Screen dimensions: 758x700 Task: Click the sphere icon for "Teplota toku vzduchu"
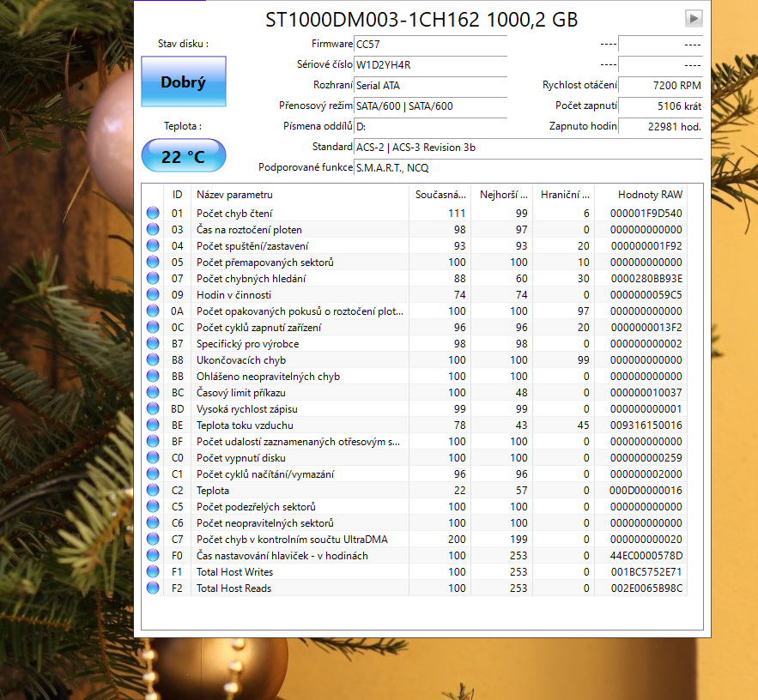pyautogui.click(x=152, y=425)
